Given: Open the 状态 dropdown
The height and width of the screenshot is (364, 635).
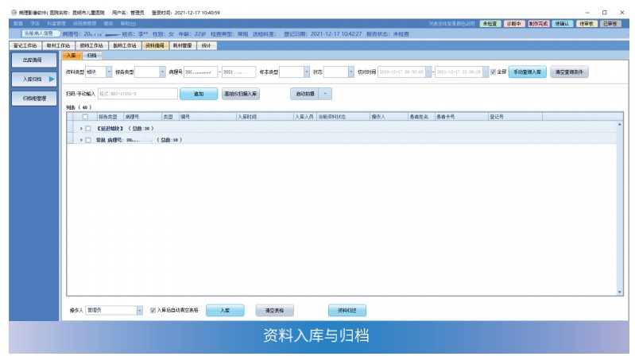Looking at the screenshot, I should pos(350,72).
